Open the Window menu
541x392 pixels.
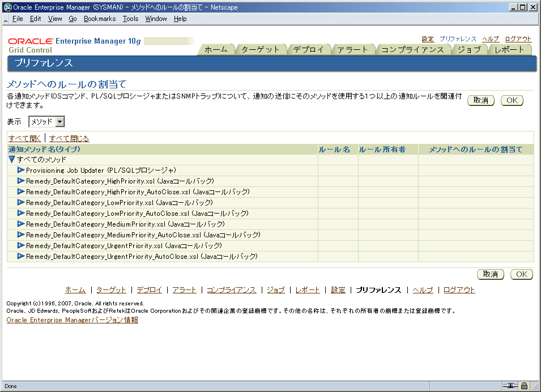pyautogui.click(x=156, y=19)
